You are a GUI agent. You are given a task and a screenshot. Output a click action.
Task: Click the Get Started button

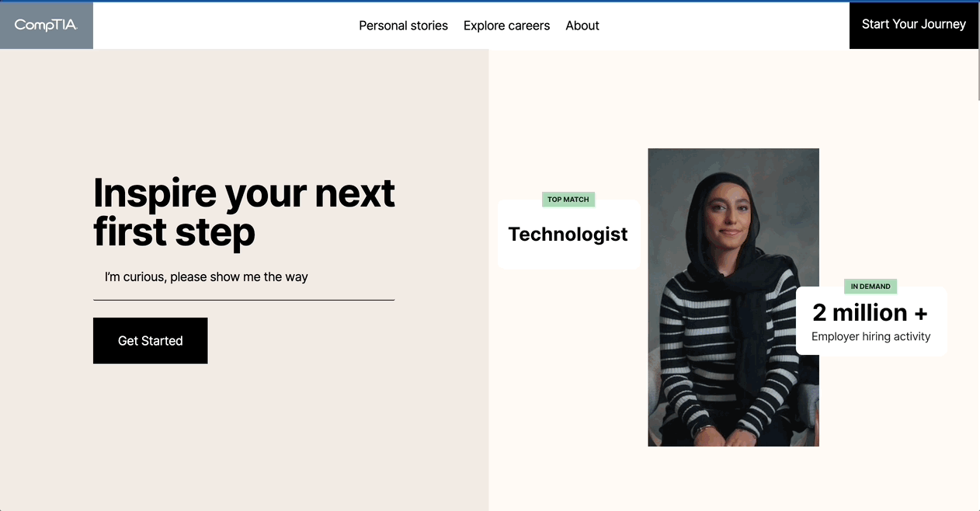click(150, 340)
